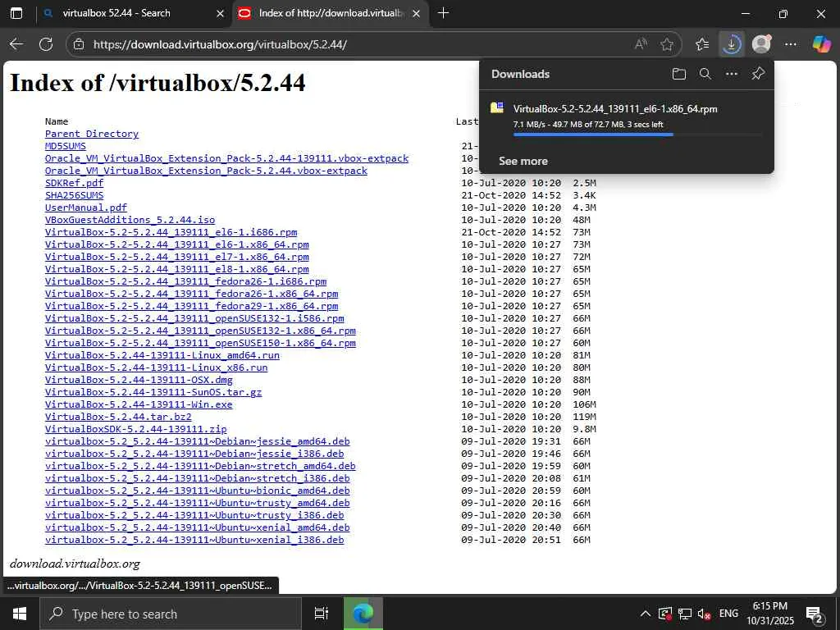This screenshot has height=630, width=840.
Task: Open more options in Downloads panel
Action: click(x=731, y=74)
